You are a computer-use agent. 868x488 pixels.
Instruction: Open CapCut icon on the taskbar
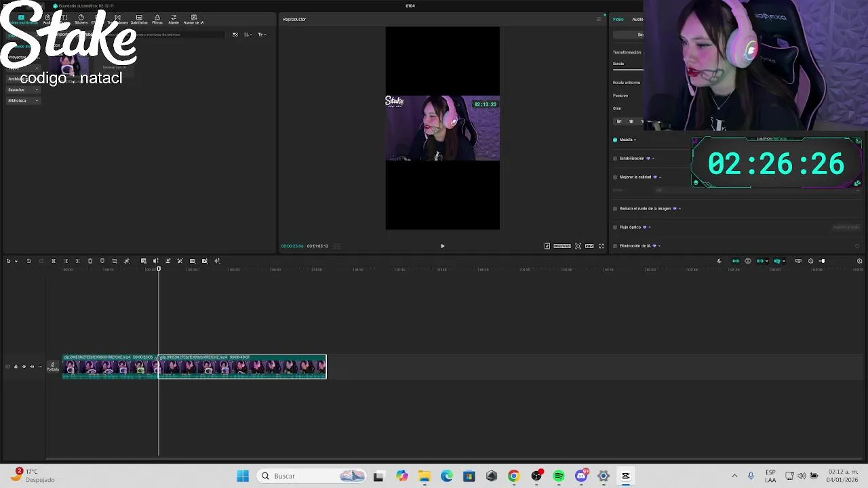click(626, 476)
